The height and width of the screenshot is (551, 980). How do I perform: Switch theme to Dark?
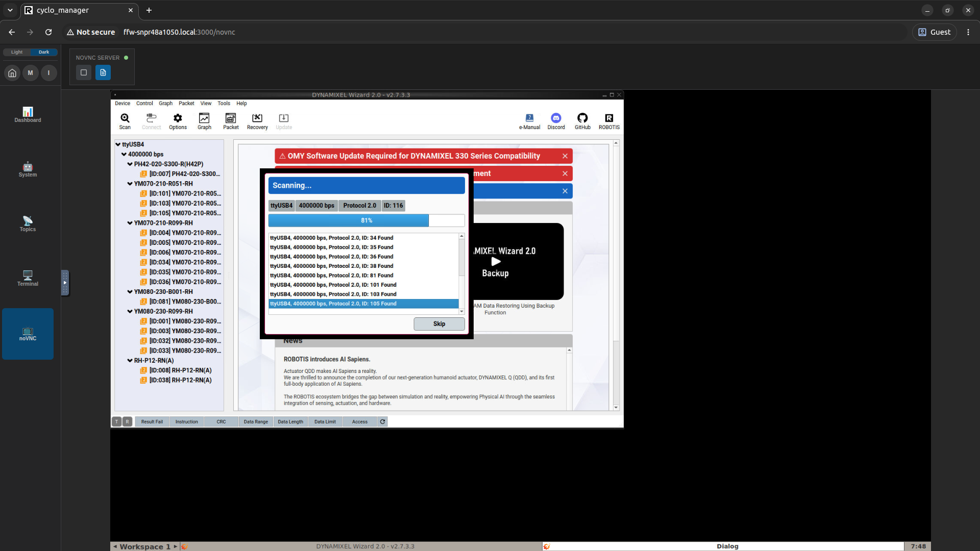[x=44, y=52]
